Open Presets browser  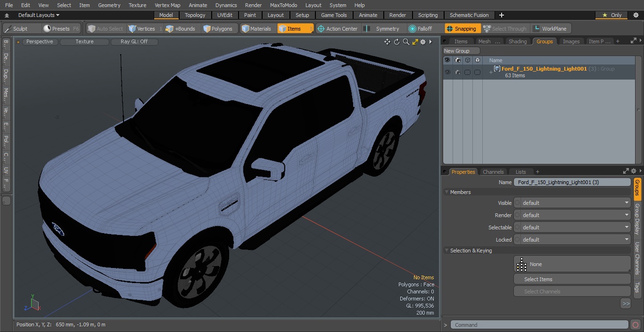pos(61,29)
